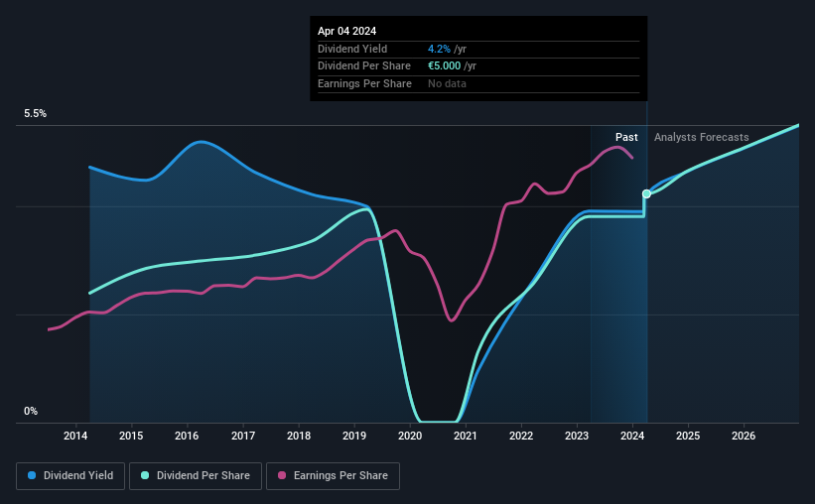Toggle the Earnings Per Share legend button

333,476
